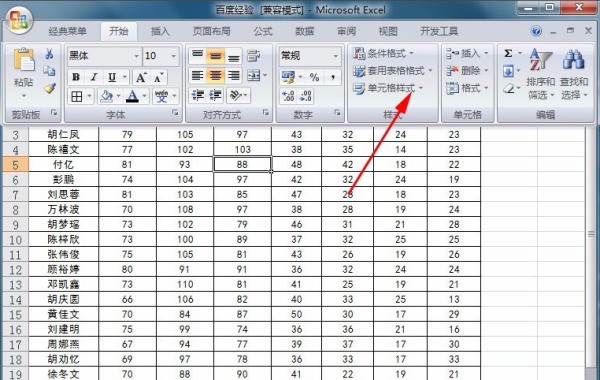Decrease decimal places
600x380 pixels.
point(305,95)
